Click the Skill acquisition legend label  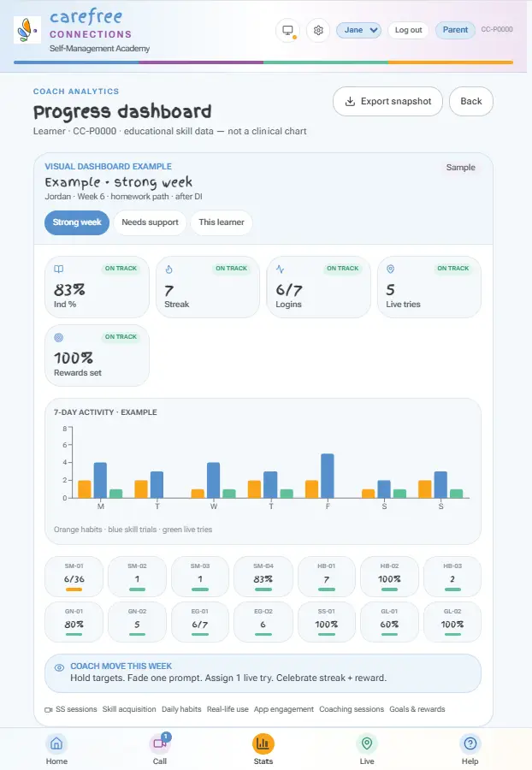point(129,709)
